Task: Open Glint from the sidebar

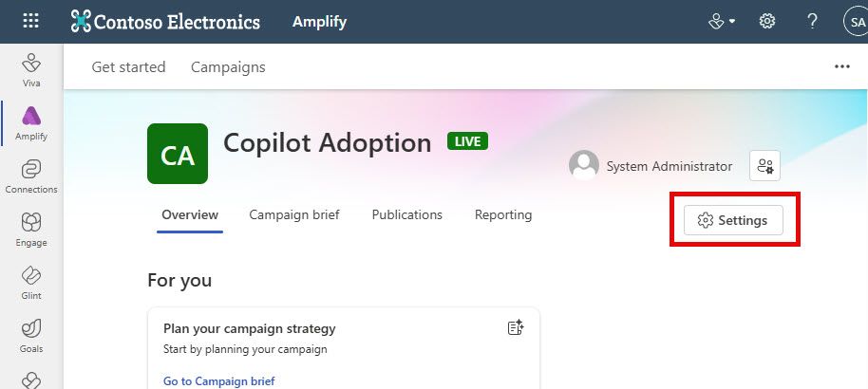Action: pyautogui.click(x=31, y=283)
